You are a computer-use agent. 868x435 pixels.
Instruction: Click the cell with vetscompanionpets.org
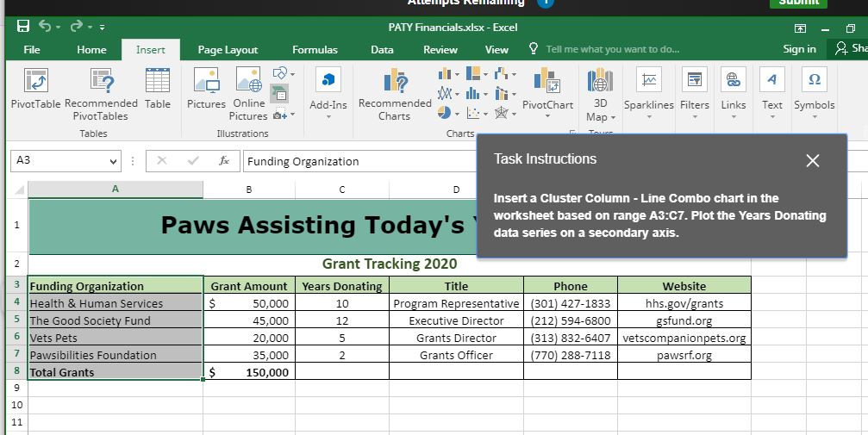(684, 338)
